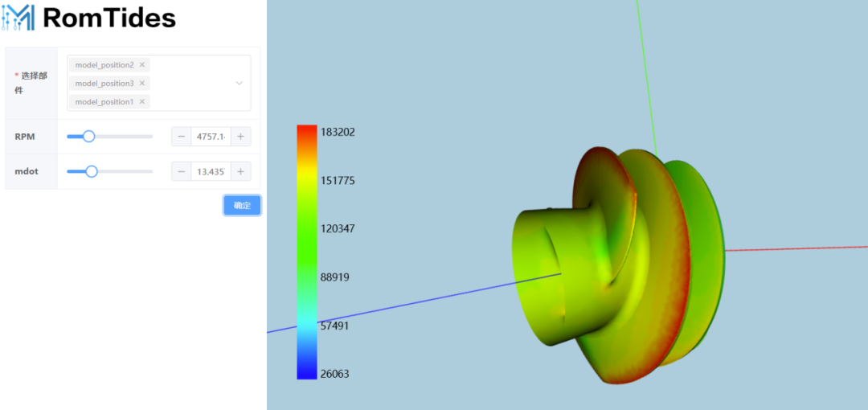
Task: Select the 57491 legend value
Action: [335, 326]
